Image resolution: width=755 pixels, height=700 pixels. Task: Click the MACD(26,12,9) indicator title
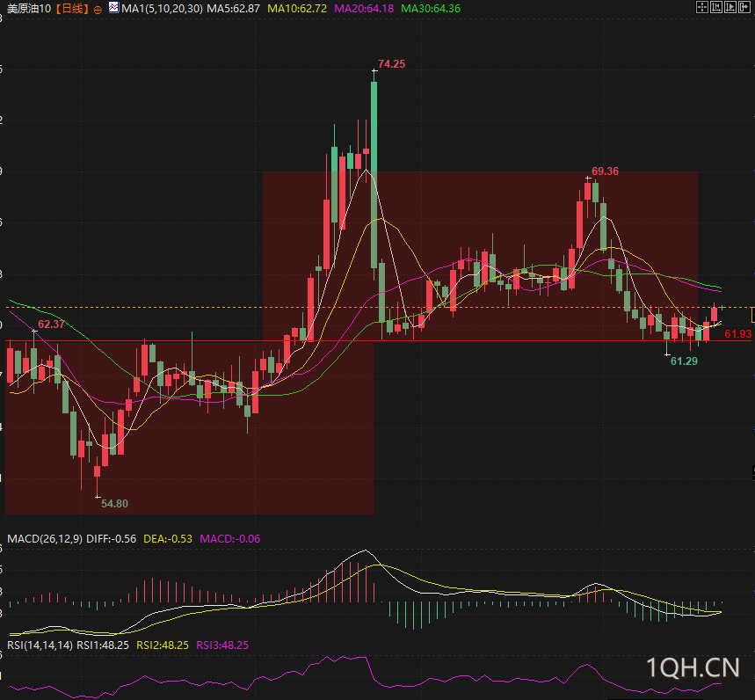click(45, 538)
